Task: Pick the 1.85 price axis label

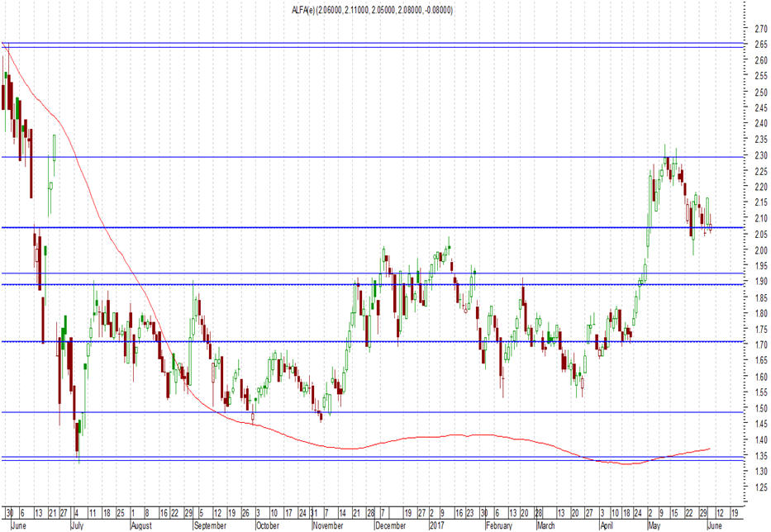Action: coord(761,297)
